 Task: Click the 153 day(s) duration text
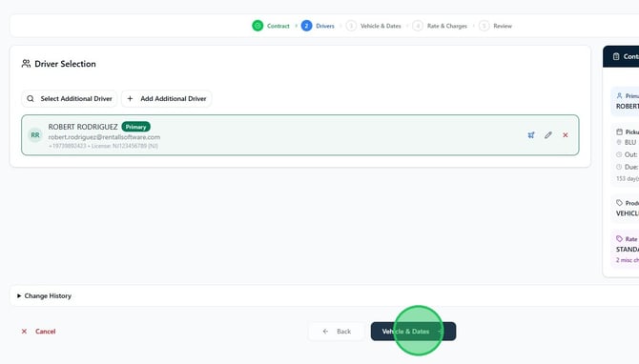(628, 178)
